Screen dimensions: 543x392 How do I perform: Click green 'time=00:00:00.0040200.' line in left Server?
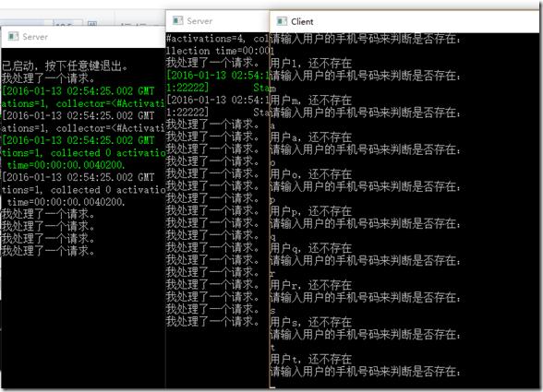coord(66,165)
